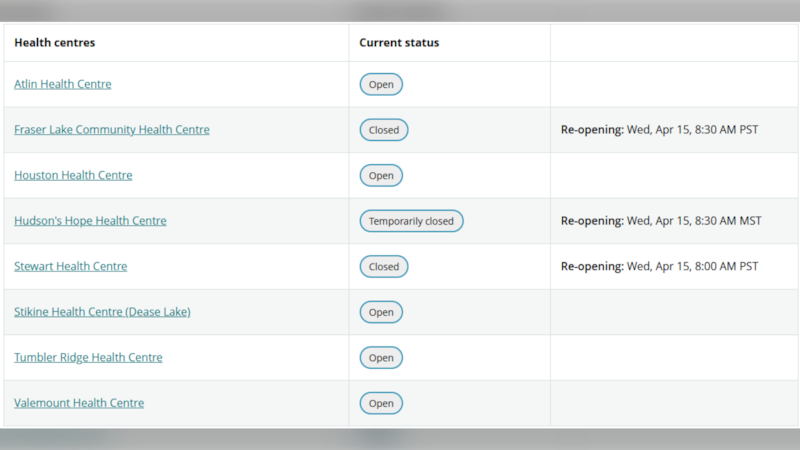Screen dimensions: 800x450
Task: Click Open status badge for Stikine
Action: [x=381, y=312]
